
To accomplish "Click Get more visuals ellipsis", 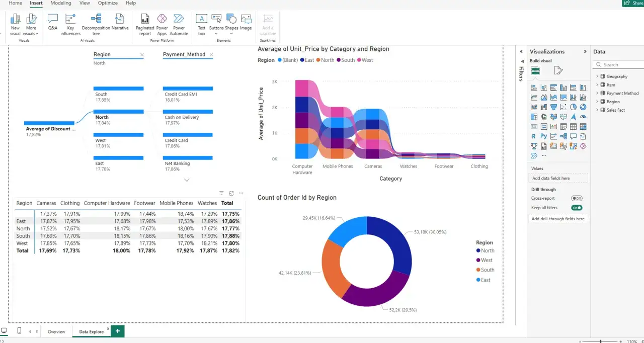I will click(544, 155).
